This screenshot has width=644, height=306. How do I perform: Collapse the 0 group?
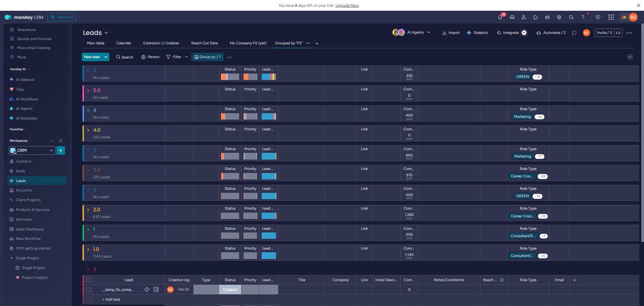pos(88,270)
